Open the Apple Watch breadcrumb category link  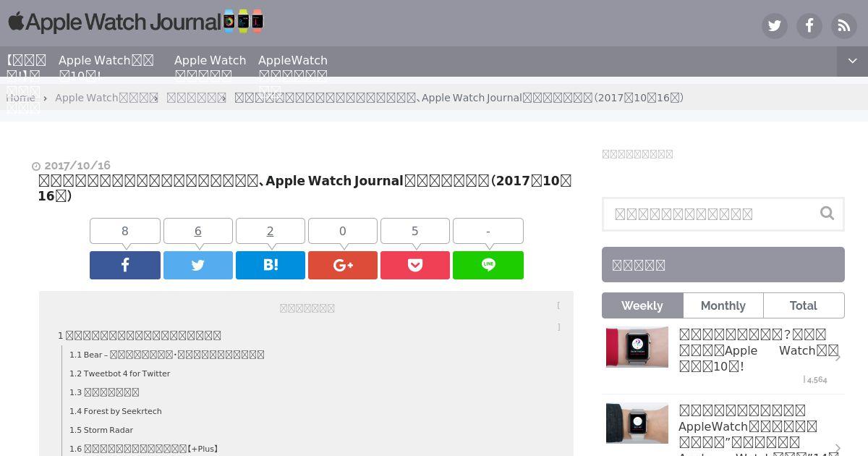[x=106, y=98]
